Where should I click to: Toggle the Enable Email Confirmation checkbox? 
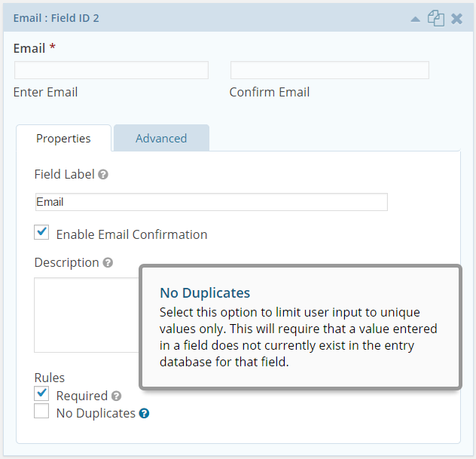point(41,232)
